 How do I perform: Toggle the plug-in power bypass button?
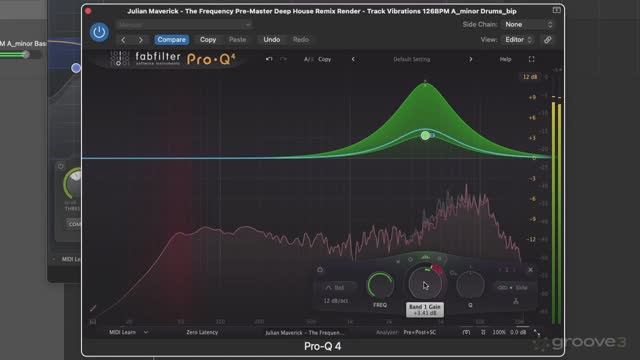tap(99, 32)
